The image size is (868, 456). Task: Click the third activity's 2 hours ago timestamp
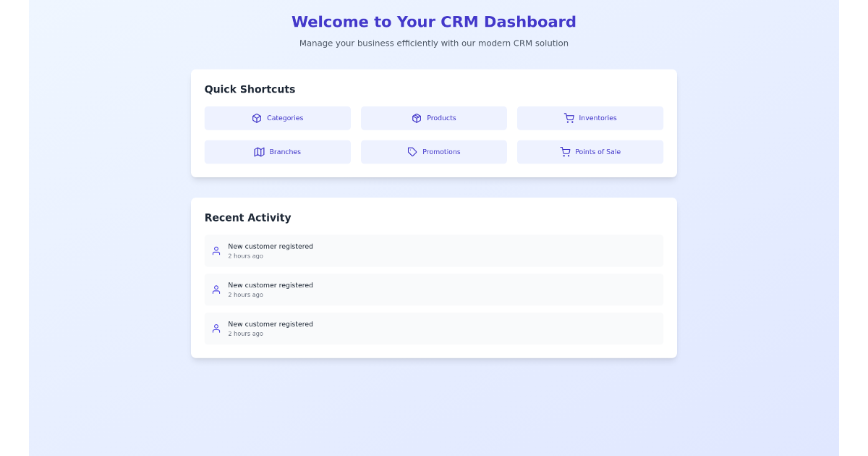pyautogui.click(x=245, y=334)
